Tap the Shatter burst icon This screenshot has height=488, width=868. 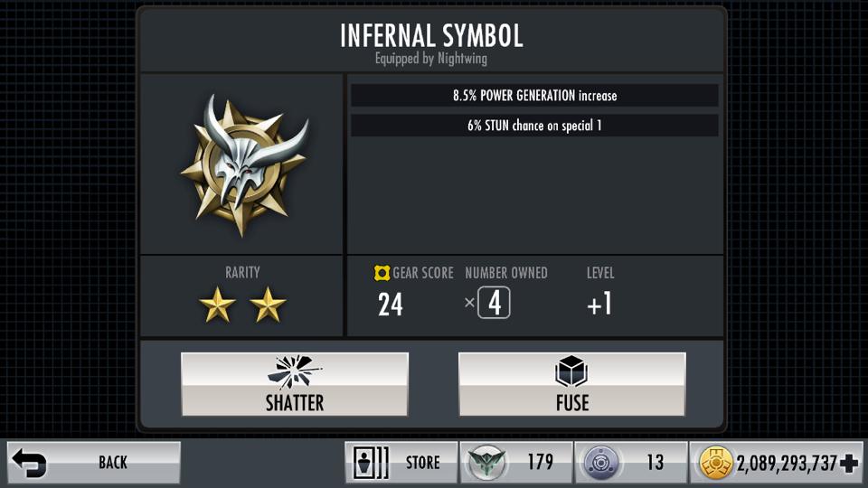pos(294,371)
